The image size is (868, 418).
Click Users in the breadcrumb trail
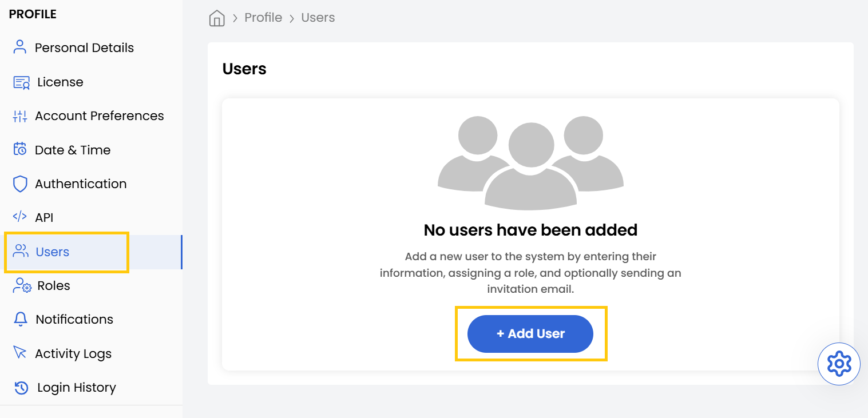(318, 18)
